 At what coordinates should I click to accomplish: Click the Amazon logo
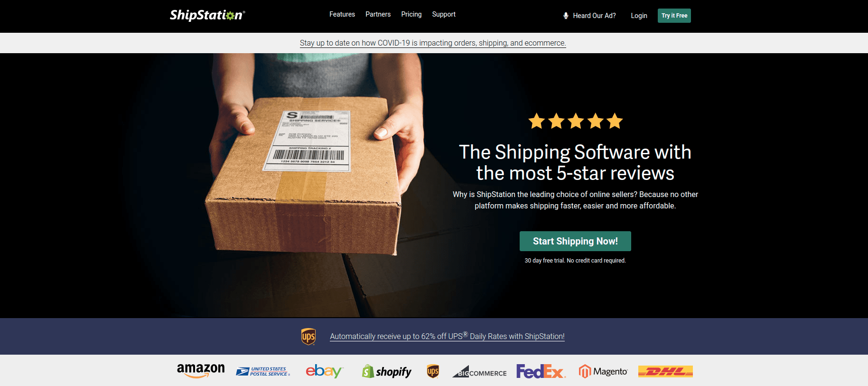[x=201, y=371]
